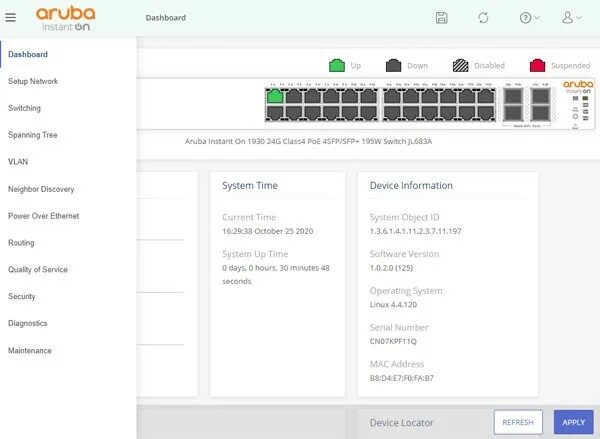
Task: Click the system up time value
Action: click(x=276, y=274)
